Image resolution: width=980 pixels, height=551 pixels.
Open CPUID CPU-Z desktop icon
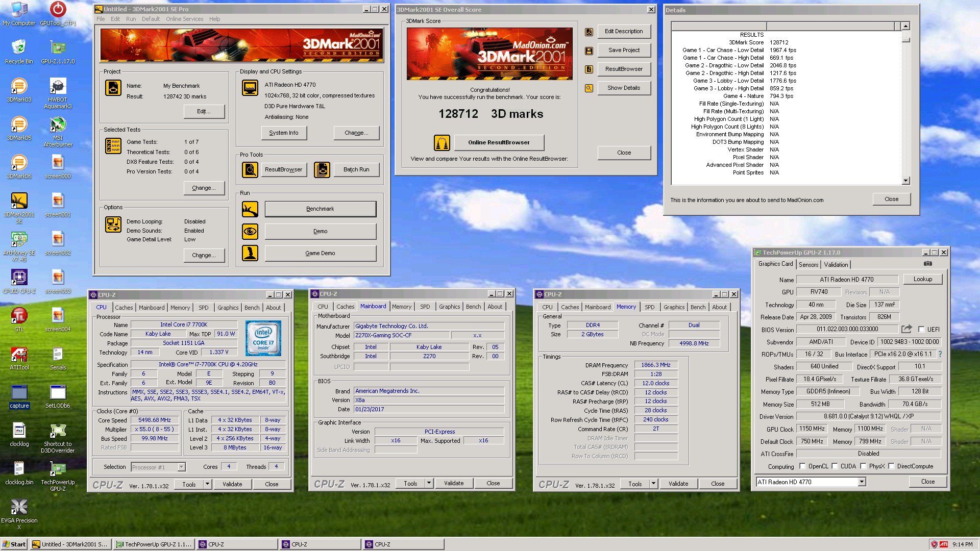(19, 281)
